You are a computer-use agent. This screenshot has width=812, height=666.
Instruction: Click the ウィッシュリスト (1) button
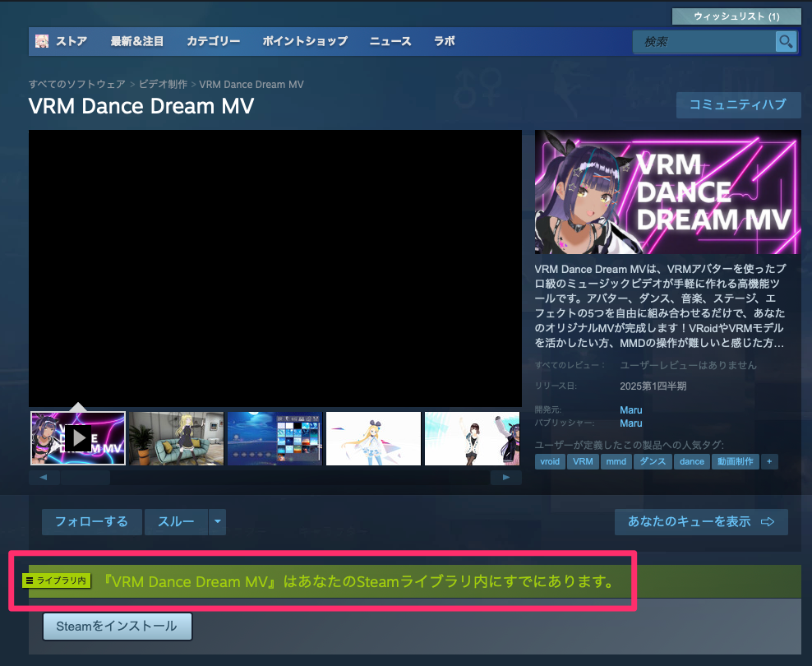[736, 16]
